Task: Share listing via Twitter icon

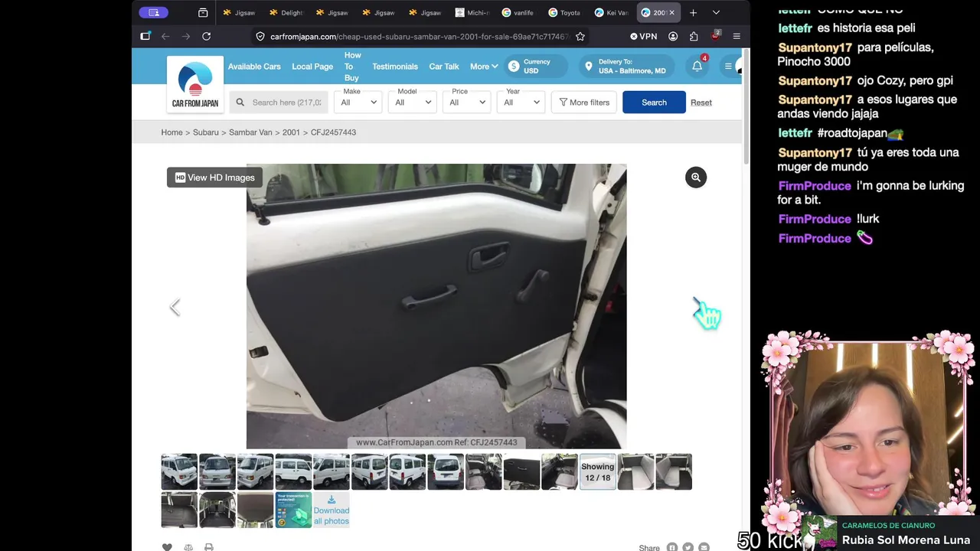Action: [688, 547]
